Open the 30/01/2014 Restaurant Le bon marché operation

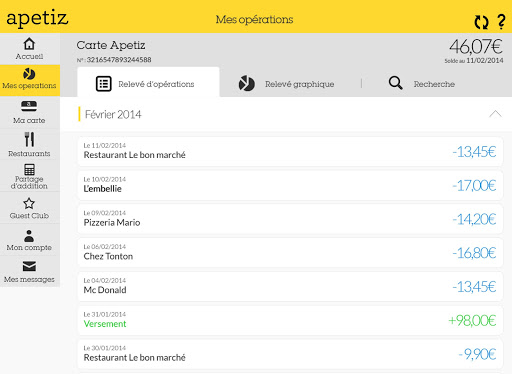pos(290,354)
